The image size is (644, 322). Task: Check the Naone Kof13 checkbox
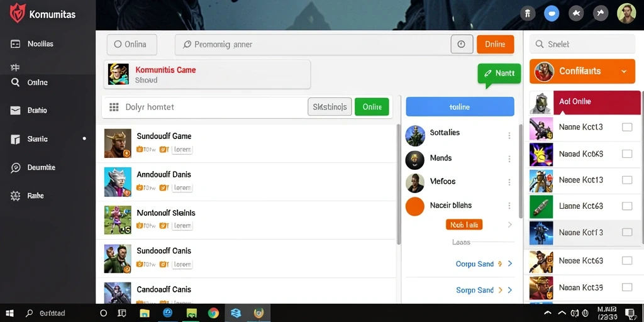[627, 232]
